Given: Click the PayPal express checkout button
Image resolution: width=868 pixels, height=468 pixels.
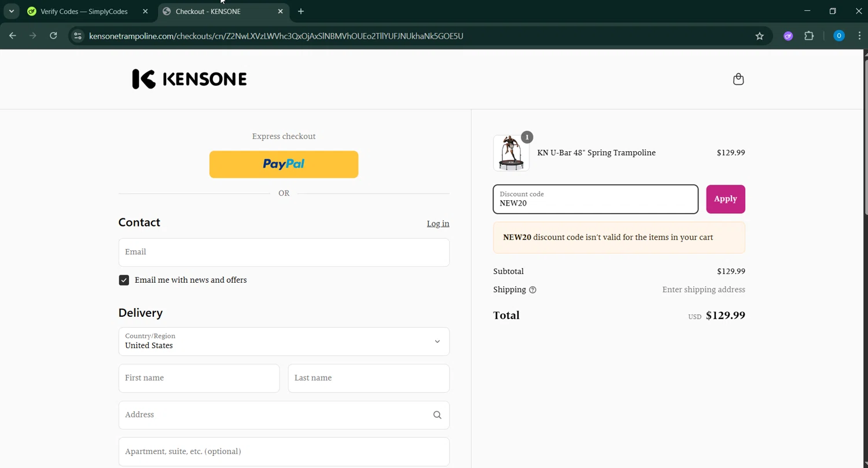Looking at the screenshot, I should coord(284,164).
